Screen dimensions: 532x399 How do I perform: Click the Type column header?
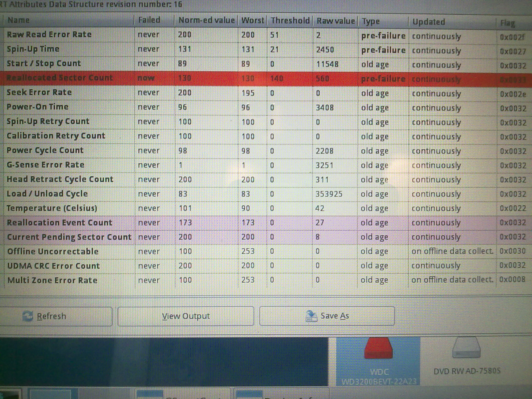tap(371, 21)
